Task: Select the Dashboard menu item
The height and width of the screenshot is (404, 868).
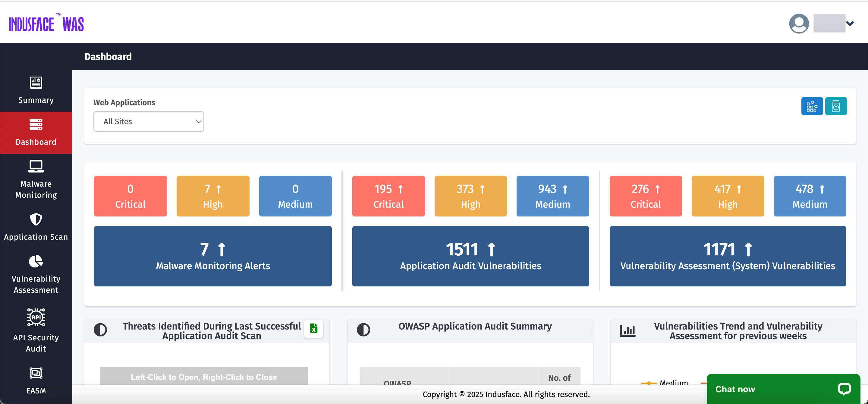Action: point(36,133)
